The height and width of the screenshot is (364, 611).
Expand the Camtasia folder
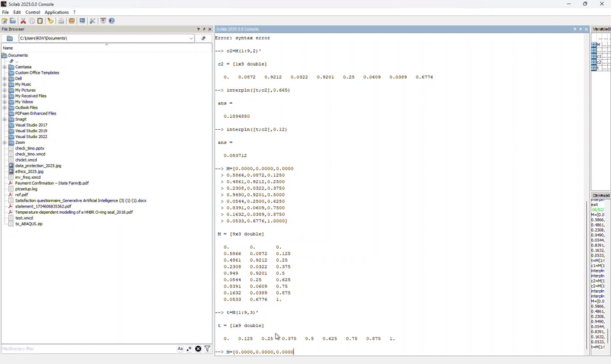point(4,67)
